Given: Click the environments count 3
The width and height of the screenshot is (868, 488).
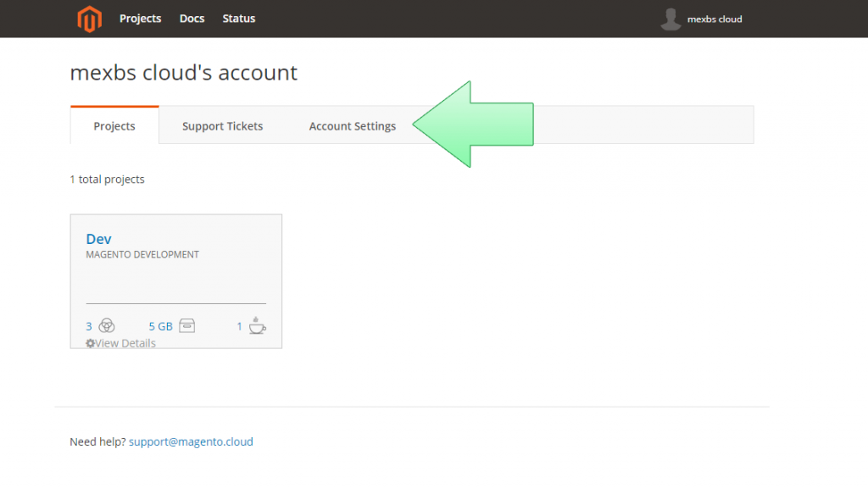Looking at the screenshot, I should [88, 326].
